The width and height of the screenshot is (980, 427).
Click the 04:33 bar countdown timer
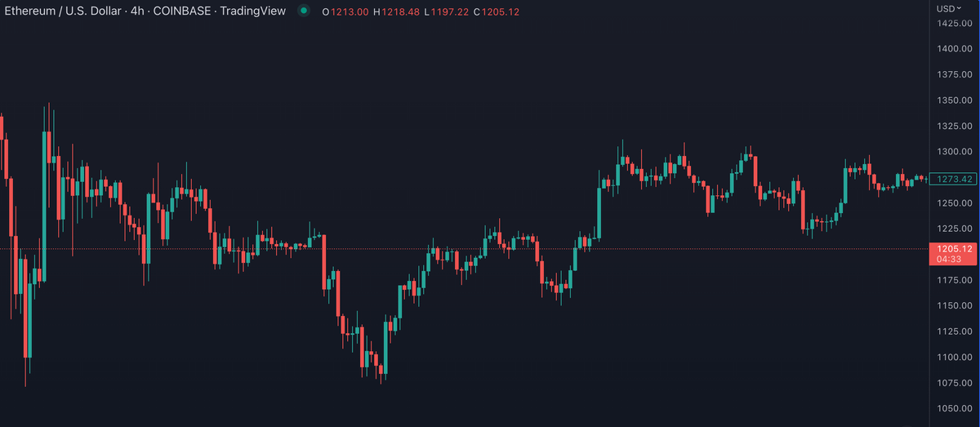[x=949, y=259]
